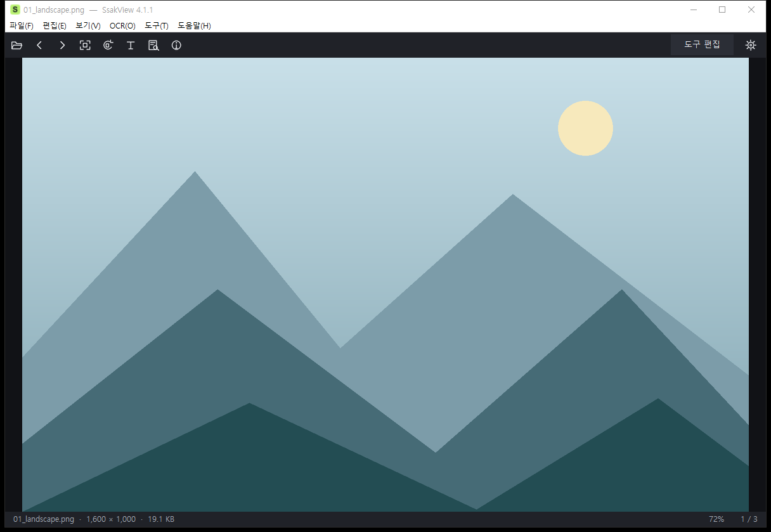Open the 파일(F) menu
This screenshot has height=532, width=771.
coord(22,25)
